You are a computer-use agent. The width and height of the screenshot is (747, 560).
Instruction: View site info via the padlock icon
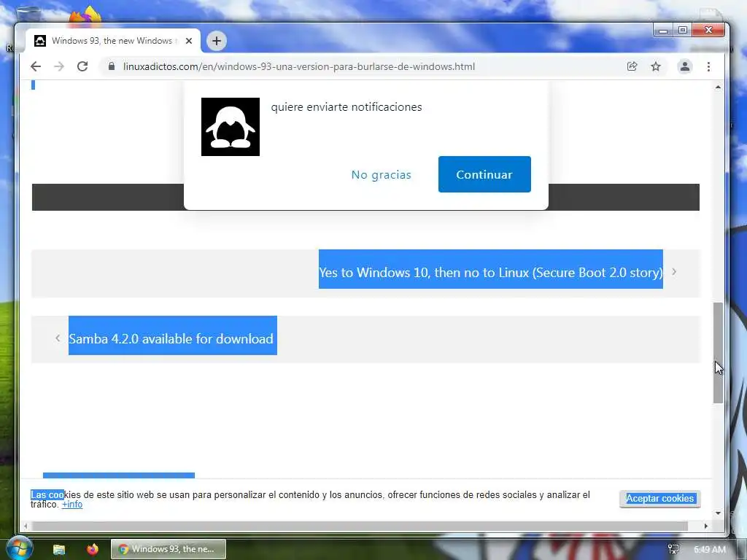[112, 66]
